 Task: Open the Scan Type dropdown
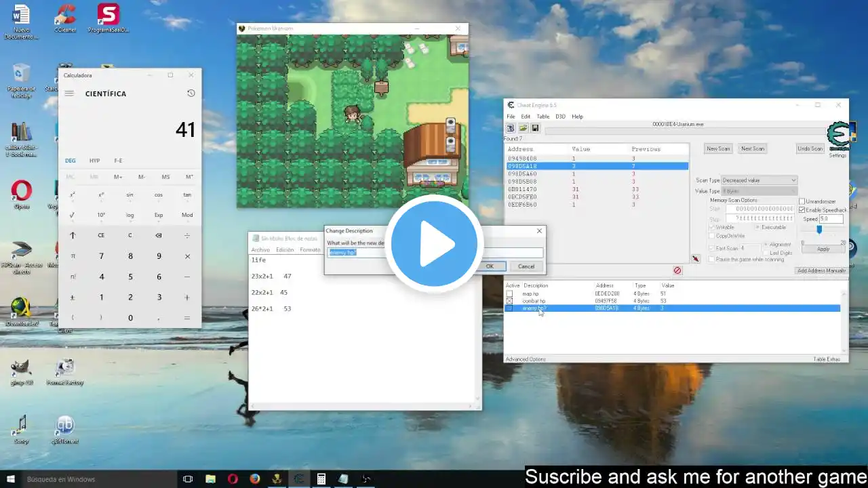[x=759, y=180]
